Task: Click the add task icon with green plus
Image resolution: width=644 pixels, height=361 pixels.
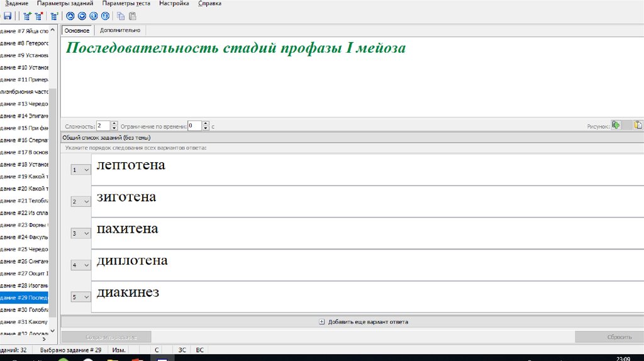Action: 27,16
